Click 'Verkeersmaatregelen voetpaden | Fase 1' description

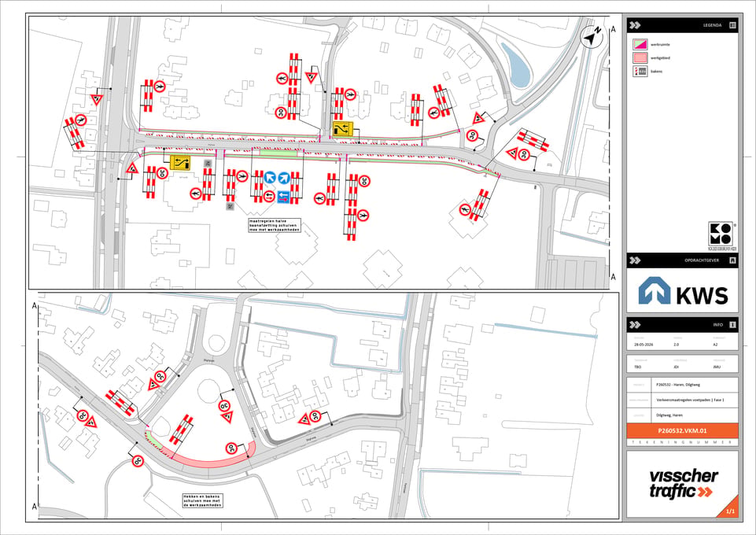pyautogui.click(x=690, y=400)
